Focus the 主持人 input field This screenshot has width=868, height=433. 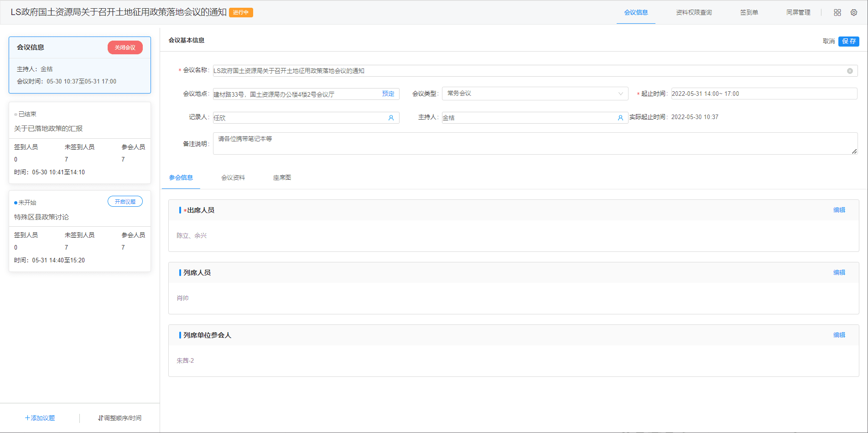[x=535, y=118]
